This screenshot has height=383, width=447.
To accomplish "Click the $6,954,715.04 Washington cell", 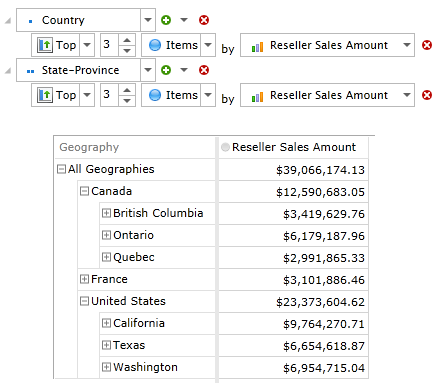I will point(293,368).
